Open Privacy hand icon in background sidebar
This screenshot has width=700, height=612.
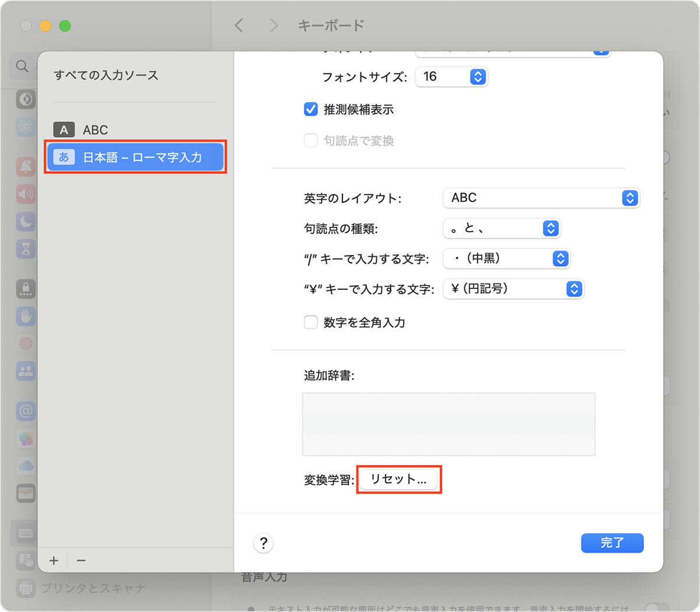pyautogui.click(x=26, y=316)
